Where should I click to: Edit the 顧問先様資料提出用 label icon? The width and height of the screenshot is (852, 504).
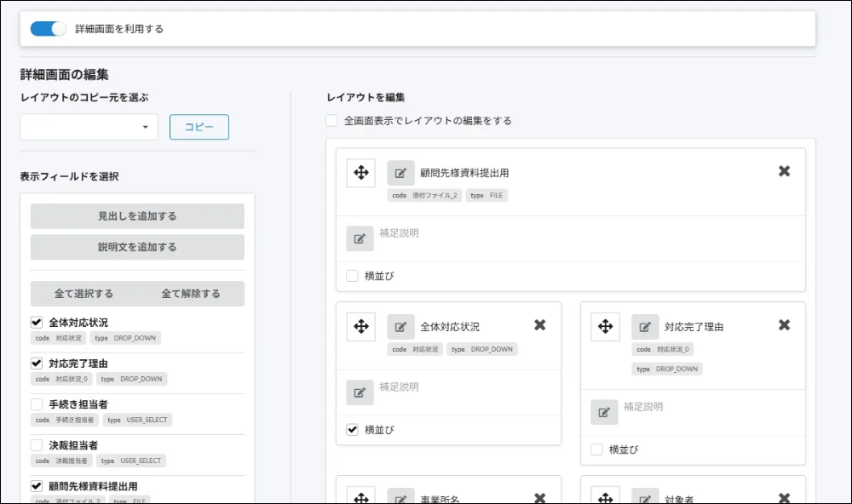click(x=400, y=174)
